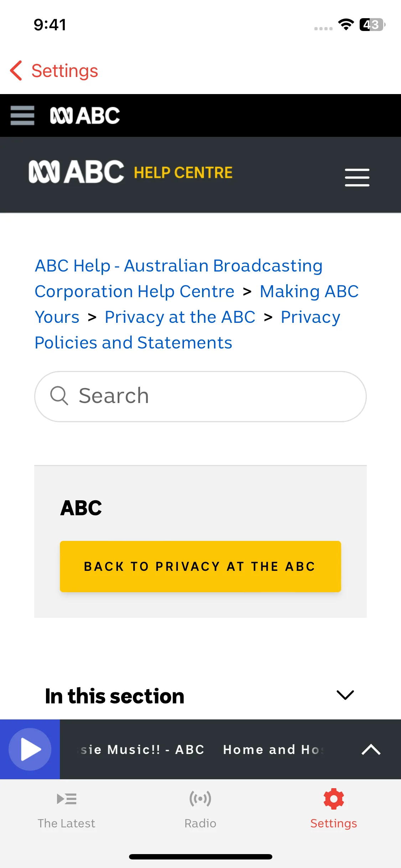Image resolution: width=401 pixels, height=868 pixels.
Task: Click the magnifying glass search icon
Action: 59,396
